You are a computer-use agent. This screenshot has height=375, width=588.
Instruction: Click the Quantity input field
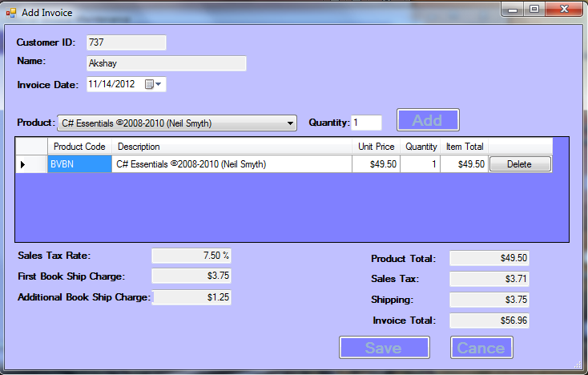pyautogui.click(x=366, y=123)
